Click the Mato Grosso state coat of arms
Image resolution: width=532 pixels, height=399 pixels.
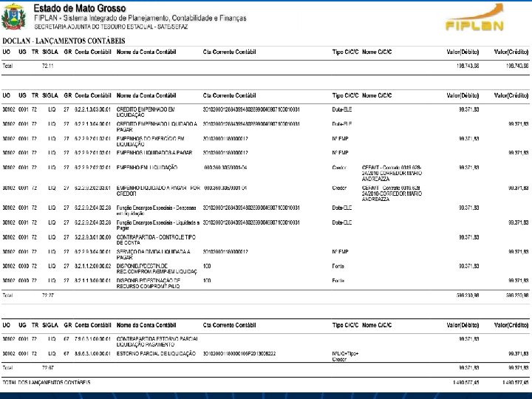[13, 16]
